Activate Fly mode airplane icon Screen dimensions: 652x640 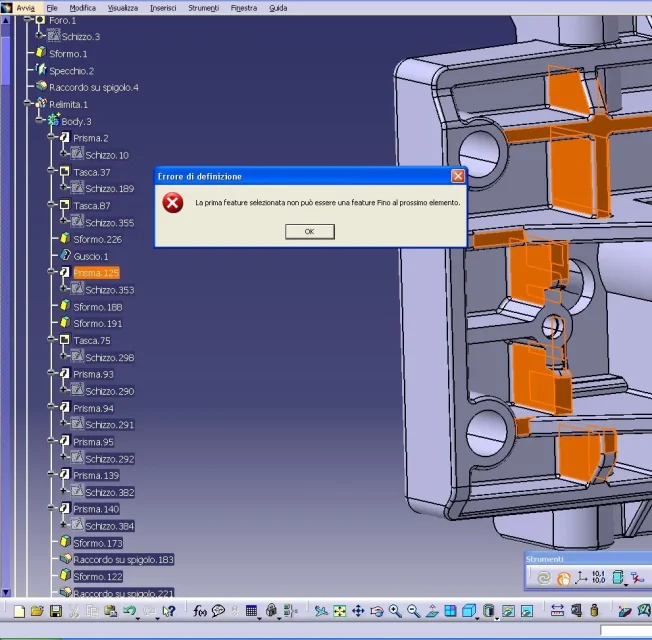click(321, 611)
